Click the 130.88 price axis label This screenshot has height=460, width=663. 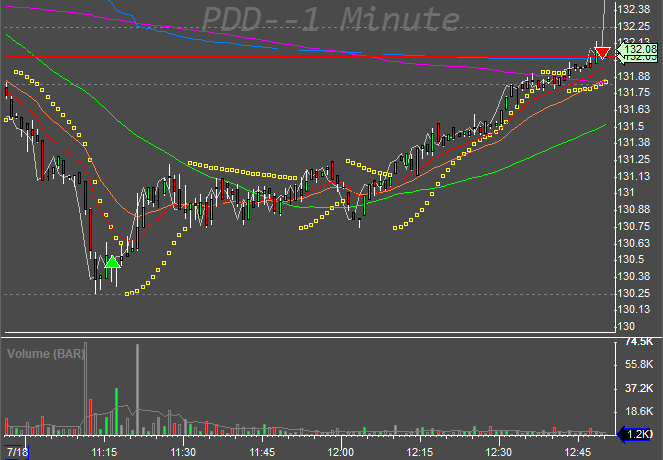(x=634, y=210)
